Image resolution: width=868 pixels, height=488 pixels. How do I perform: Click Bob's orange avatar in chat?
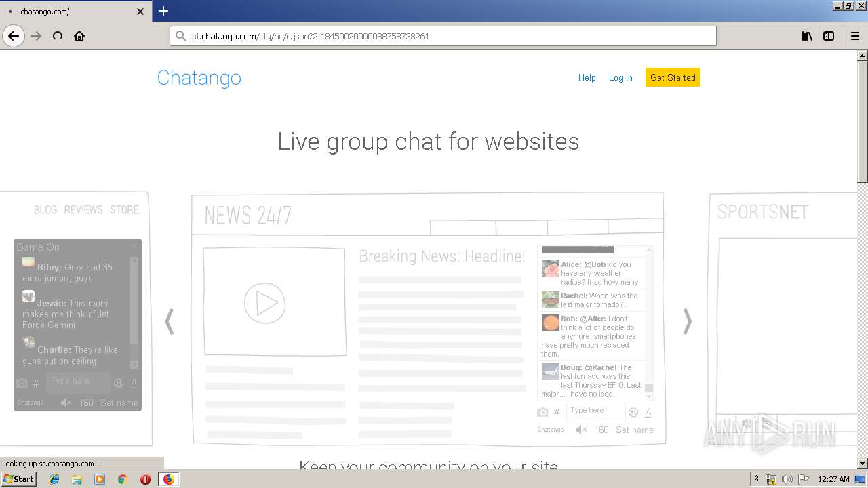550,323
